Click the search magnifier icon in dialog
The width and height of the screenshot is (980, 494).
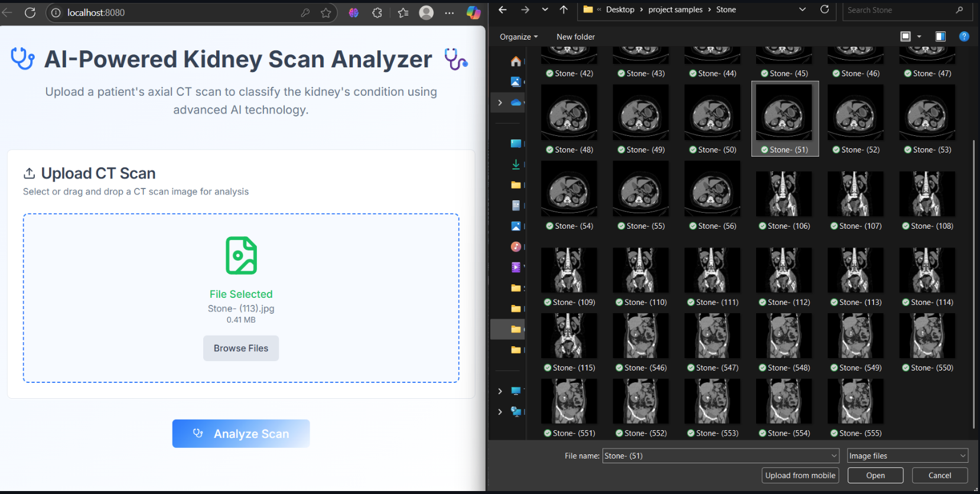pyautogui.click(x=959, y=10)
